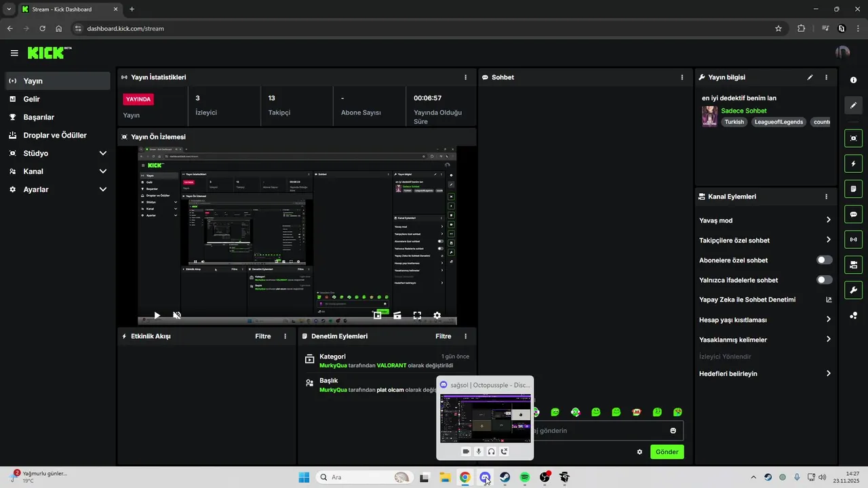Image resolution: width=868 pixels, height=488 pixels.
Task: Send chat message with Gönder button
Action: [667, 451]
